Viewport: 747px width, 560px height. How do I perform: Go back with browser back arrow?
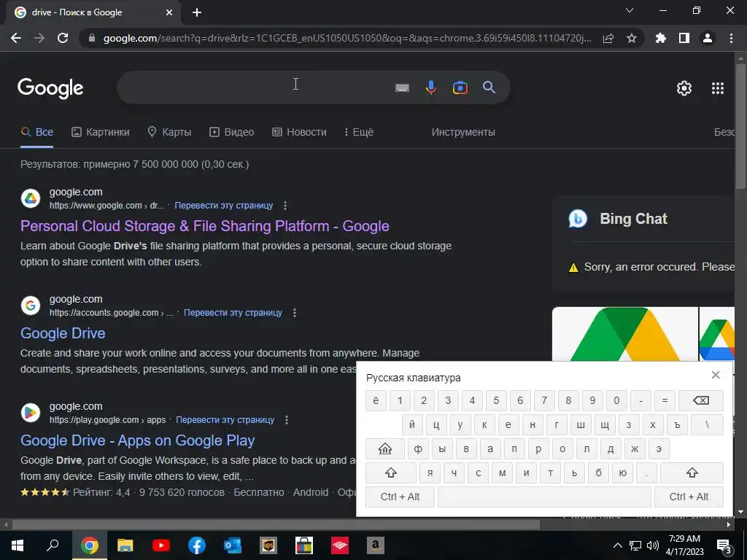tap(16, 38)
